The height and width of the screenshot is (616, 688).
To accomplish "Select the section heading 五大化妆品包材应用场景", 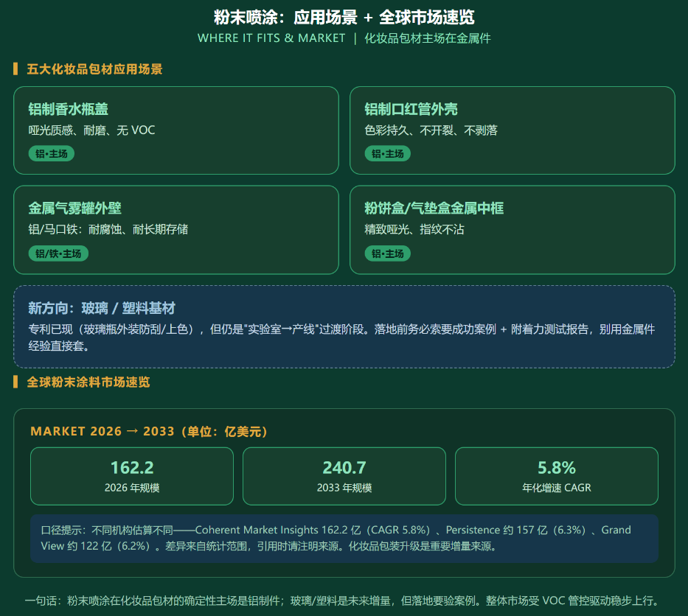I will (x=95, y=69).
